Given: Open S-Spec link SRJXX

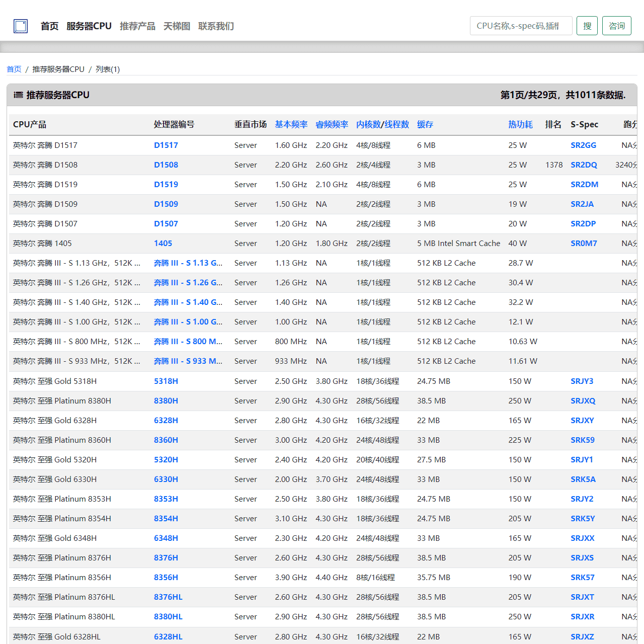Looking at the screenshot, I should (x=583, y=538).
